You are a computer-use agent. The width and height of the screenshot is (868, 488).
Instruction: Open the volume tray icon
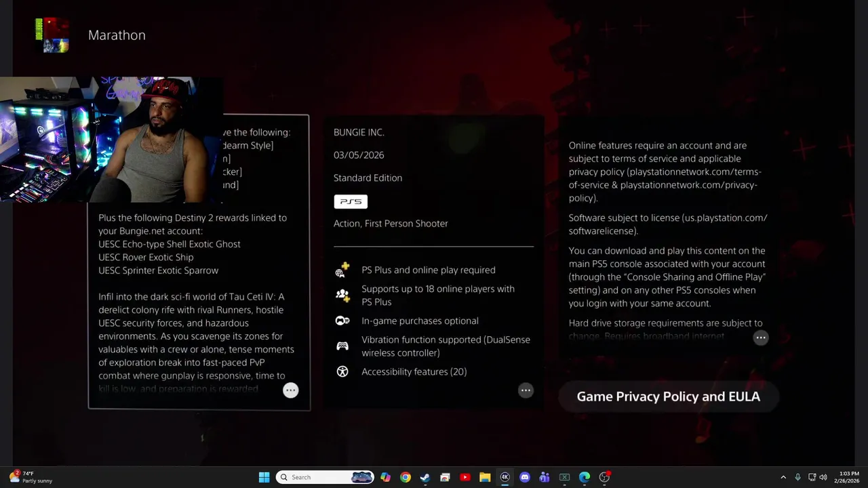click(823, 477)
